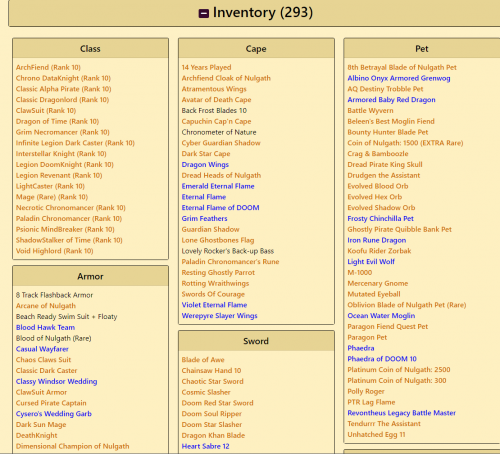Click Werepyre Slayer Wings link

(220, 316)
